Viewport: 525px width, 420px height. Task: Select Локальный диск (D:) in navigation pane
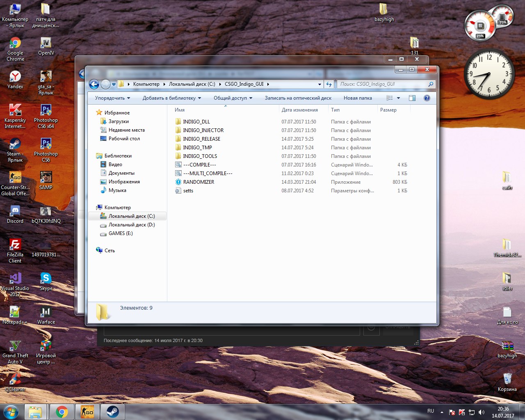[x=131, y=225]
